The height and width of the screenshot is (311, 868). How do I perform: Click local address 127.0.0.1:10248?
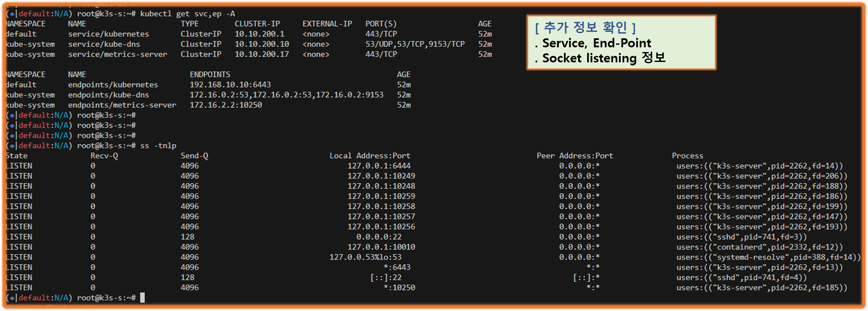[x=381, y=186]
